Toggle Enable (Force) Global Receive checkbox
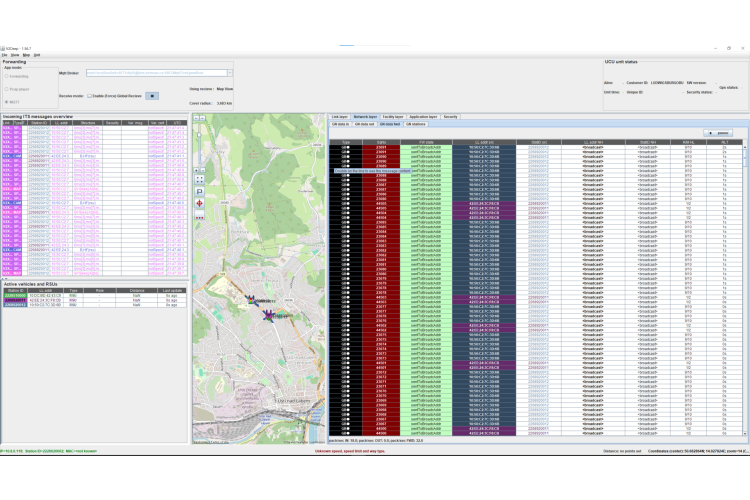This screenshot has height=500, width=750. (x=89, y=96)
